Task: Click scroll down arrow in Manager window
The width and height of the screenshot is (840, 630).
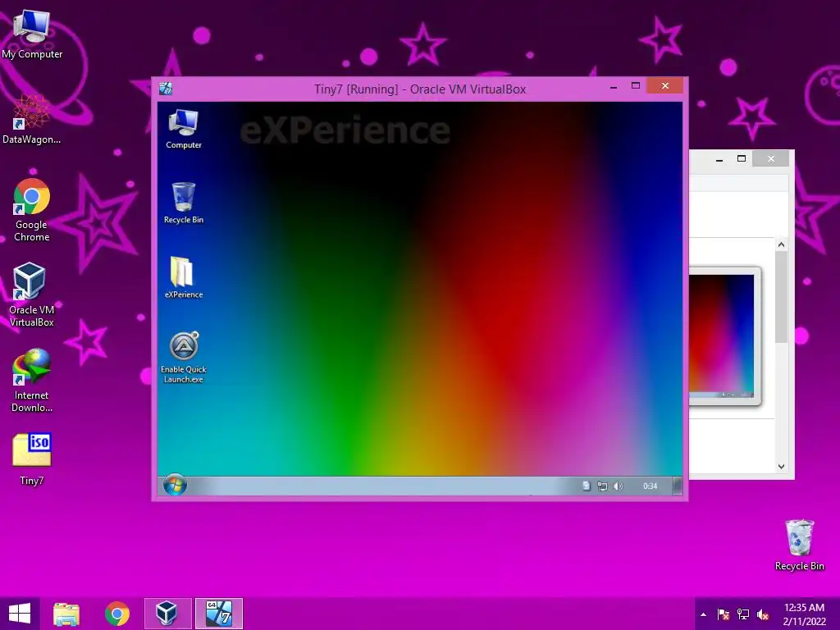Action: coord(781,467)
